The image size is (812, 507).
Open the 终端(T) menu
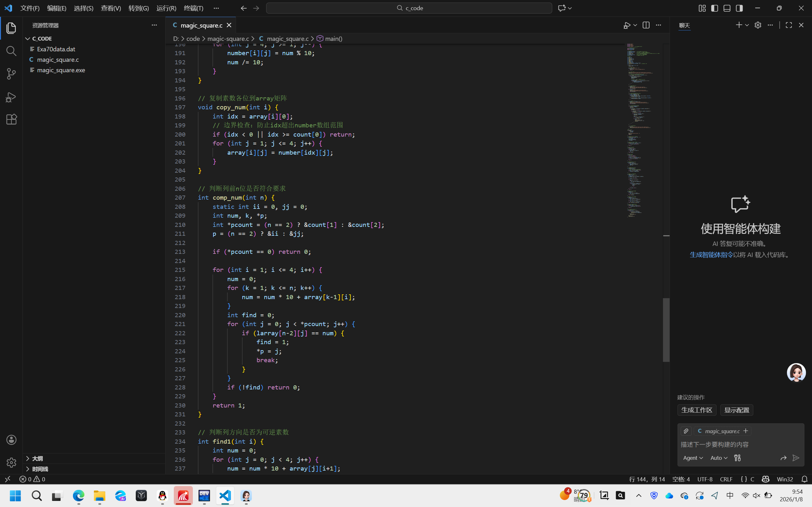point(193,8)
